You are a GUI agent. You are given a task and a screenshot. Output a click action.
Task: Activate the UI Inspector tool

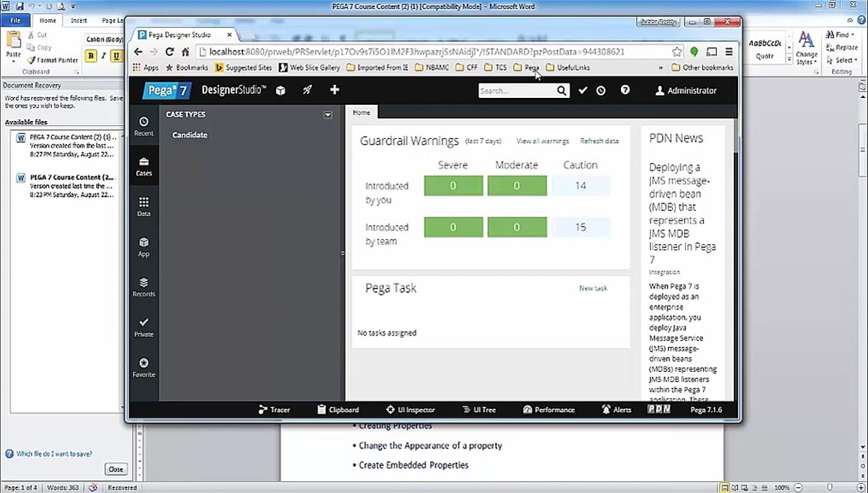[410, 409]
